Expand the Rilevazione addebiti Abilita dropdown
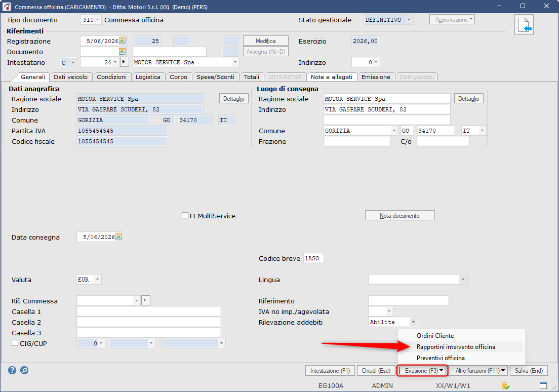The image size is (559, 392). (413, 322)
